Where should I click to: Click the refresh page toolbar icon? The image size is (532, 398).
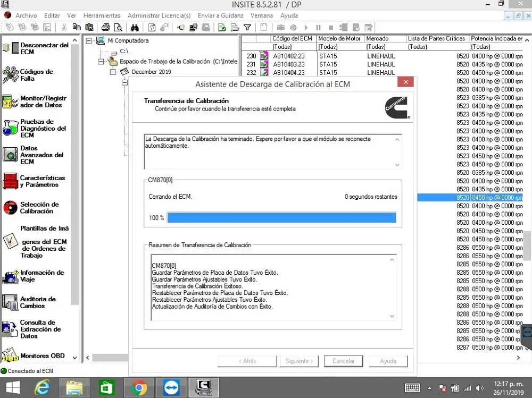point(152,28)
